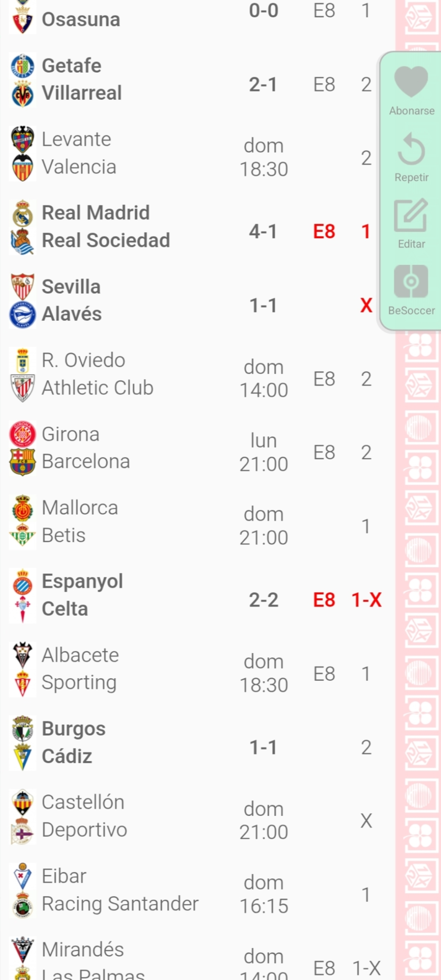Tap the Repetir circular arrow icon
The image size is (441, 980).
pos(411,149)
